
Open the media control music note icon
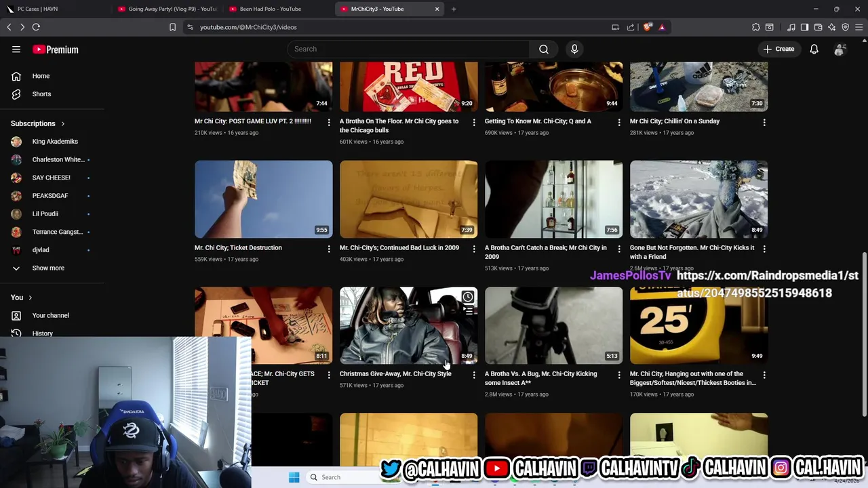791,27
